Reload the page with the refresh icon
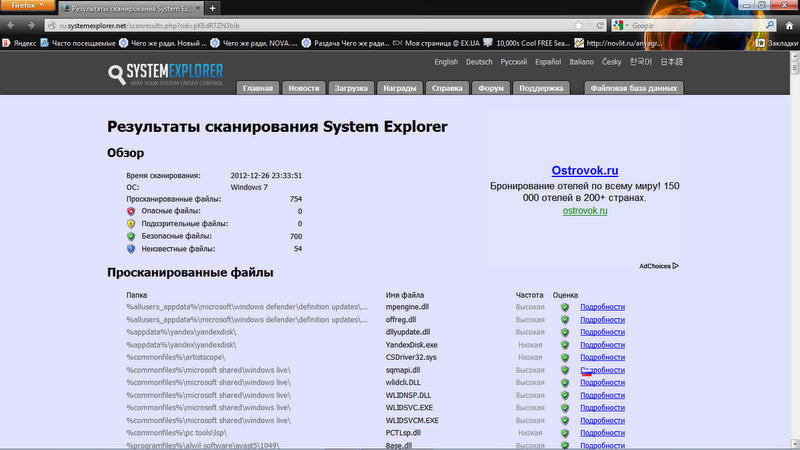The width and height of the screenshot is (800, 450). [600, 25]
